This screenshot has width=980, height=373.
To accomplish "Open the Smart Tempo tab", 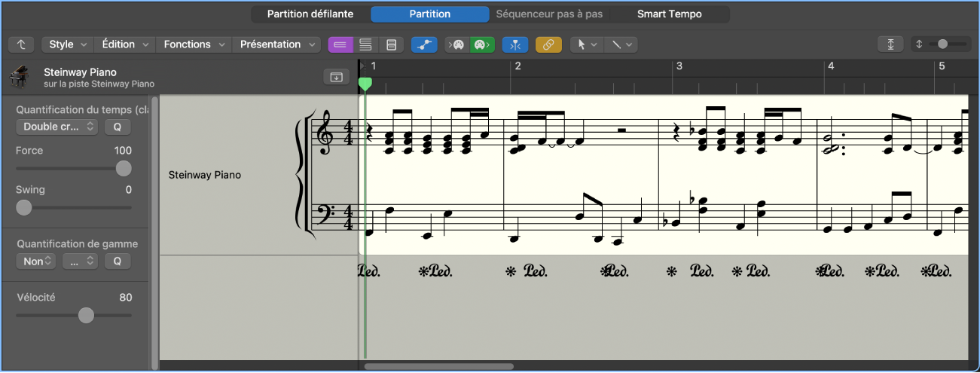I will [x=670, y=14].
